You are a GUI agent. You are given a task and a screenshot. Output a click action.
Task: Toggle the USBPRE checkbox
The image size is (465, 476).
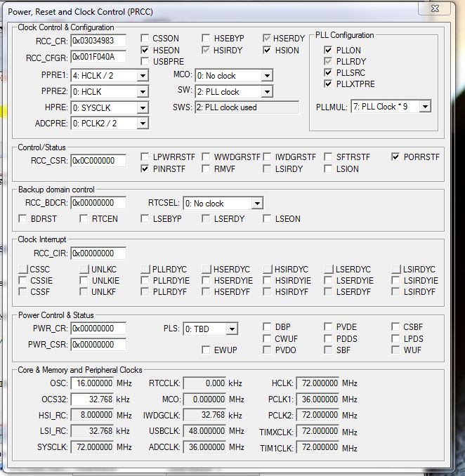(145, 61)
